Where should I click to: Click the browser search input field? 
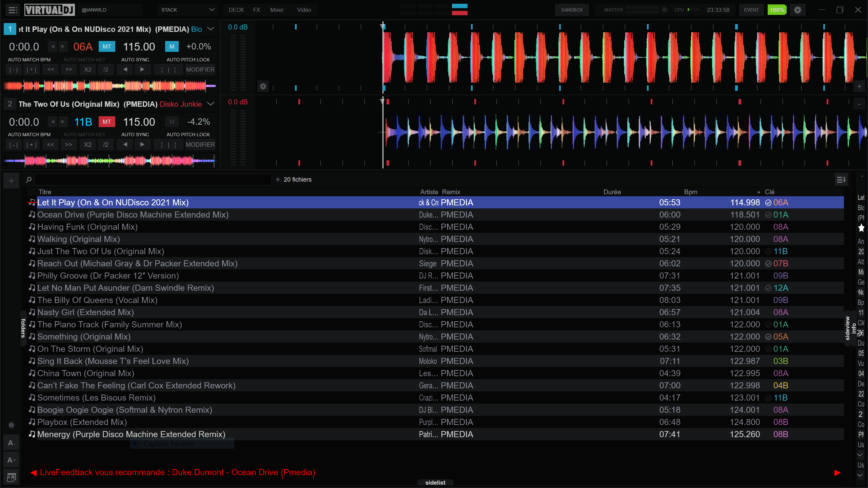[x=153, y=180]
